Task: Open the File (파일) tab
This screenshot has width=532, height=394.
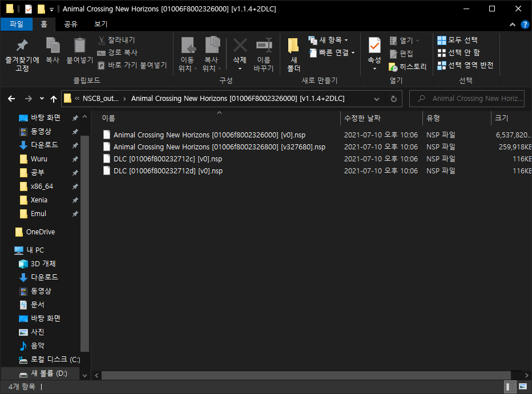Action: pos(17,24)
